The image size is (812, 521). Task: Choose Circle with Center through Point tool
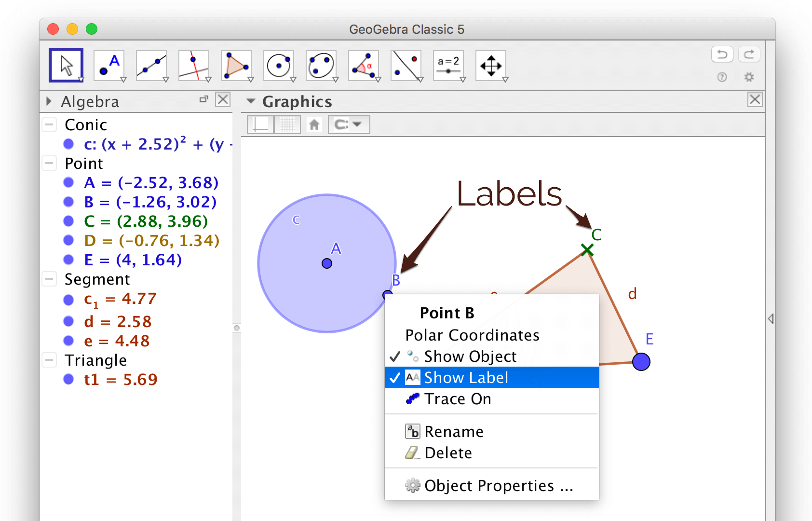click(x=279, y=65)
